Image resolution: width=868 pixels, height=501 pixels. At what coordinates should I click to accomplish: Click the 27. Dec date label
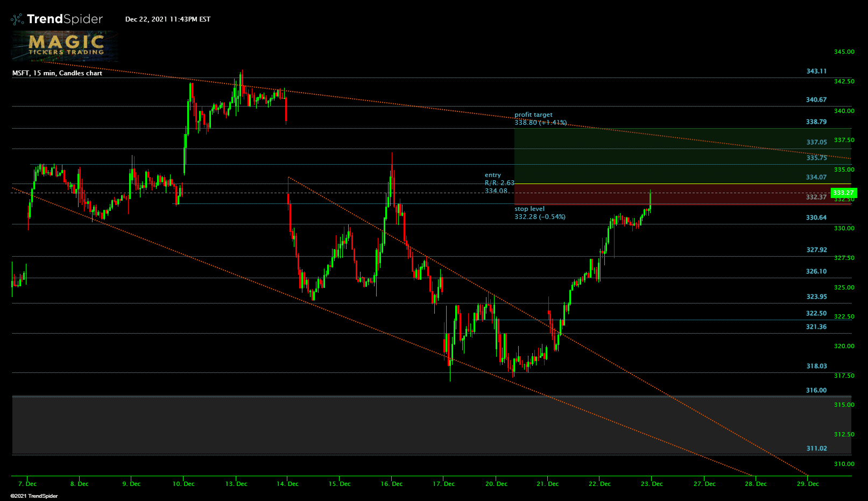point(704,484)
